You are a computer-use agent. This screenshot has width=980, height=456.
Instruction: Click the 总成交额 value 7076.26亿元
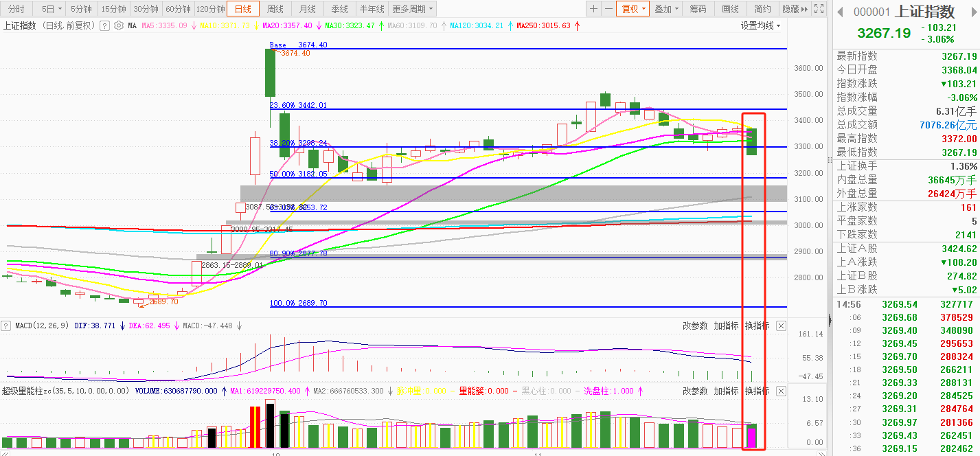coord(948,124)
